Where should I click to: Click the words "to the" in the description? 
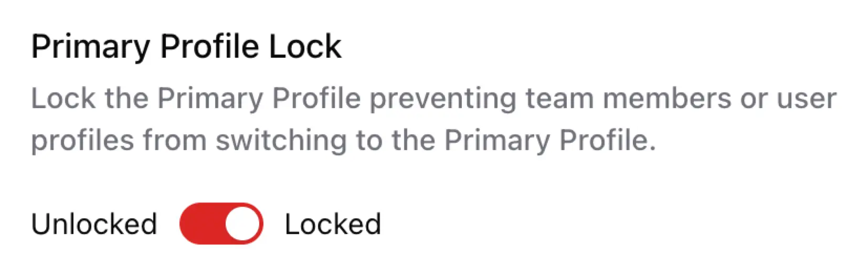(395, 140)
